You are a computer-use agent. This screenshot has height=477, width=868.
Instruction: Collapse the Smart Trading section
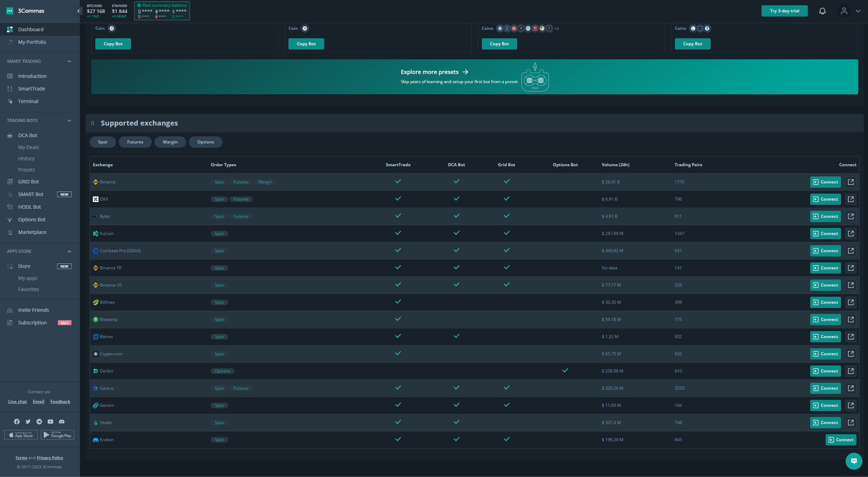click(x=69, y=61)
